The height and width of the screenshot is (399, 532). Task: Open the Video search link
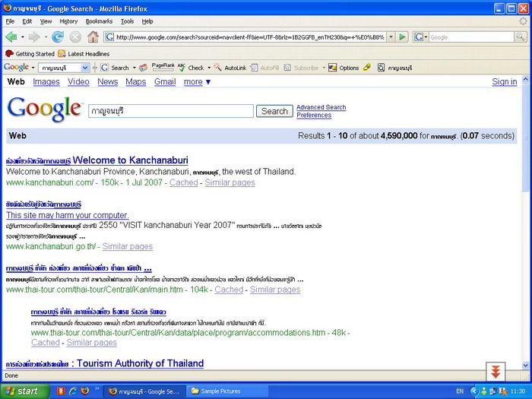tap(78, 82)
